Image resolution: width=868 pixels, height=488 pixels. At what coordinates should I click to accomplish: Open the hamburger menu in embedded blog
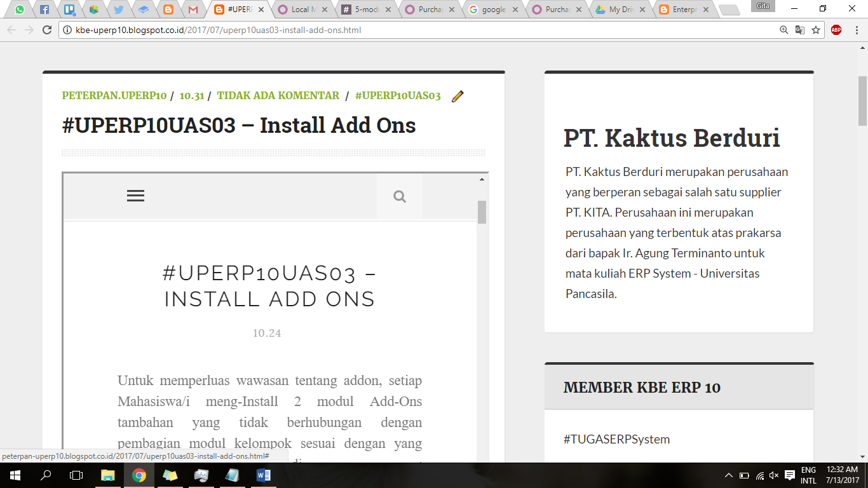point(135,196)
